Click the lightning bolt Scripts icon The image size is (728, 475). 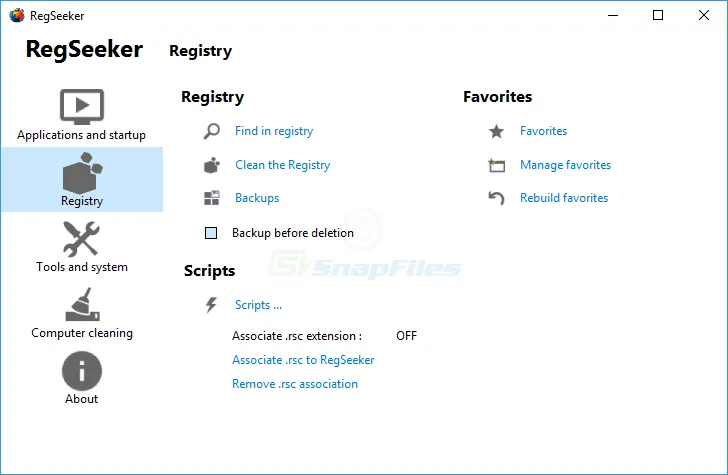[x=211, y=305]
